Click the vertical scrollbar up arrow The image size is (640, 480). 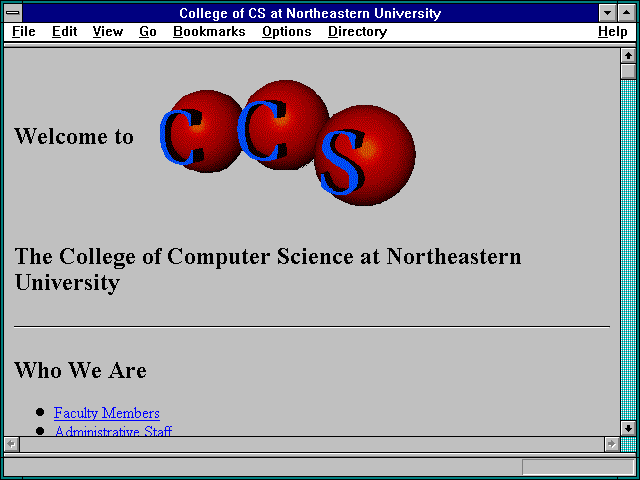point(628,56)
